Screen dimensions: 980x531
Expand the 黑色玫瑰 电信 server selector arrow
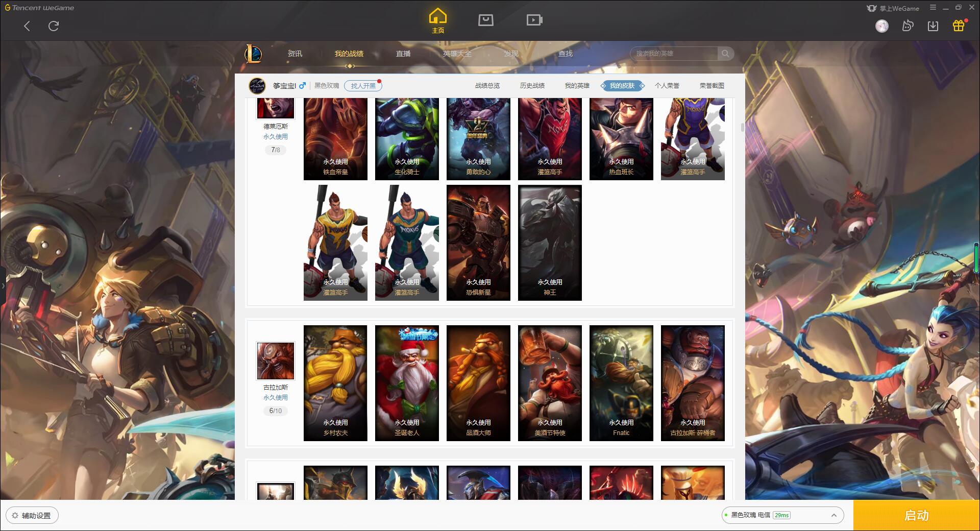point(834,516)
